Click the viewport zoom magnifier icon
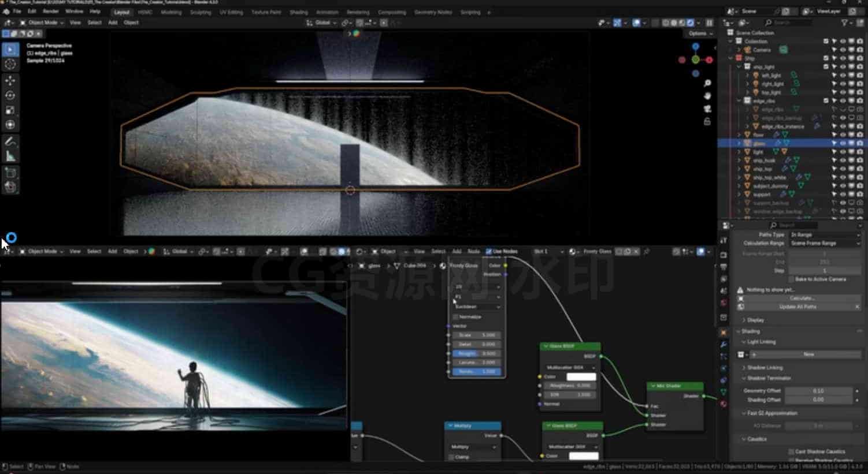The height and width of the screenshot is (474, 868). coord(707,84)
